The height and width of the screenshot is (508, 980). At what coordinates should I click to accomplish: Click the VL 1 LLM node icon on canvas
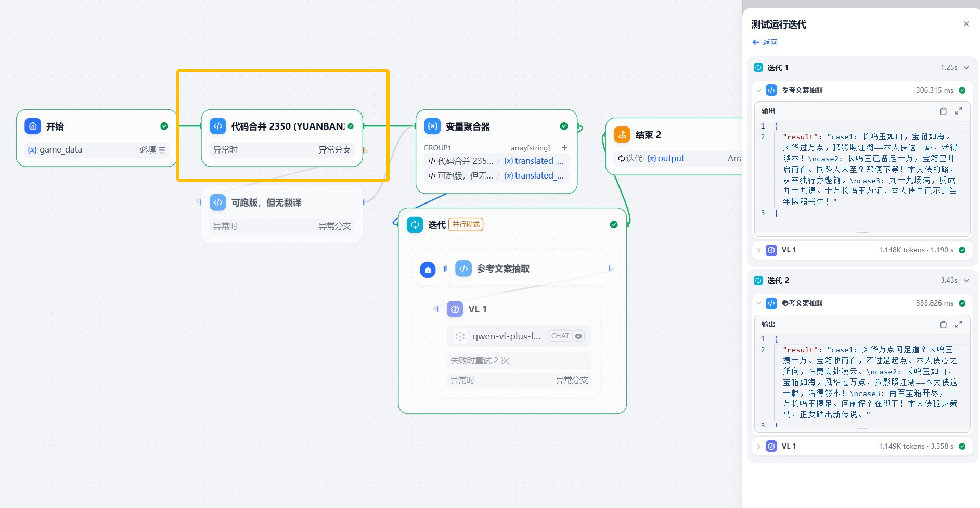[455, 309]
